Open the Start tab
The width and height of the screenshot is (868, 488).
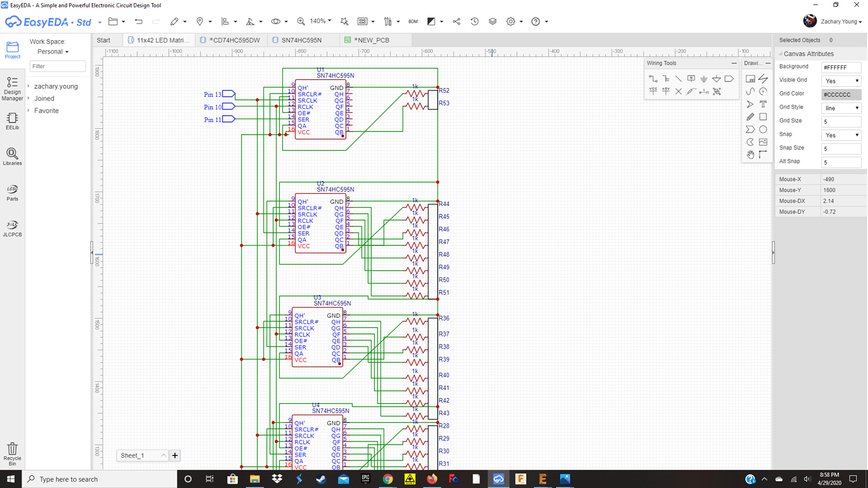click(x=104, y=39)
